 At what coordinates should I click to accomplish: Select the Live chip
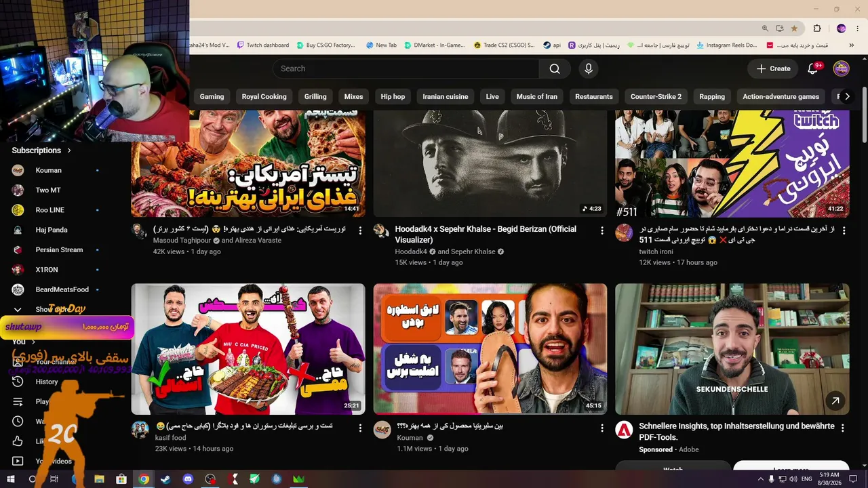(492, 96)
